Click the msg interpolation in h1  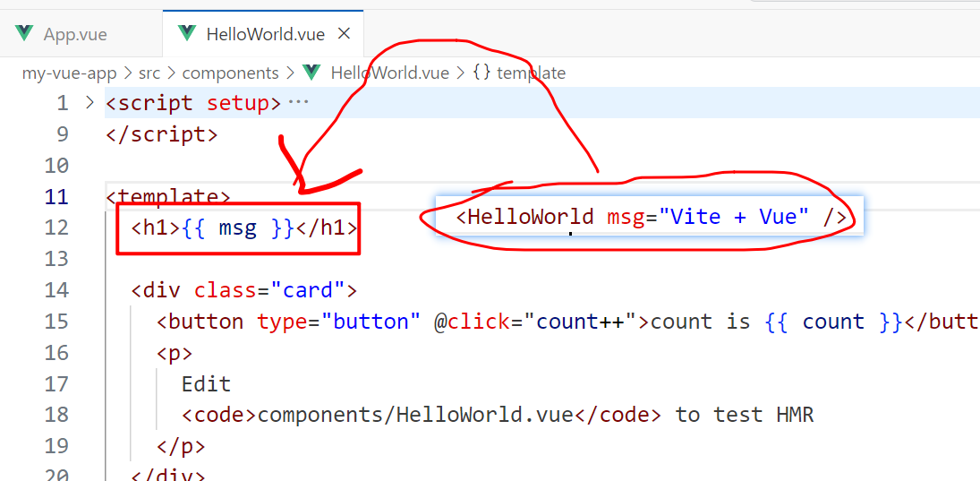(237, 228)
